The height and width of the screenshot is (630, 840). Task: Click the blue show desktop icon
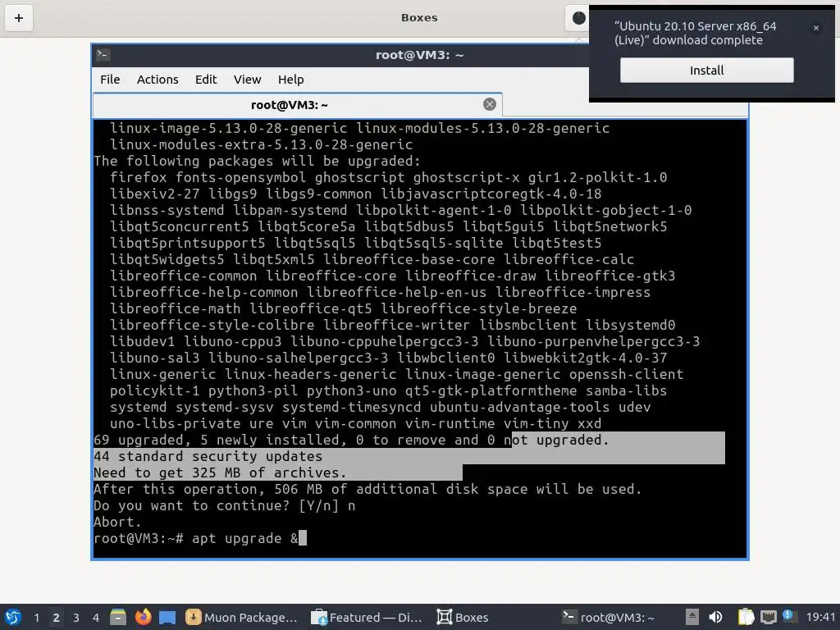pos(167,617)
